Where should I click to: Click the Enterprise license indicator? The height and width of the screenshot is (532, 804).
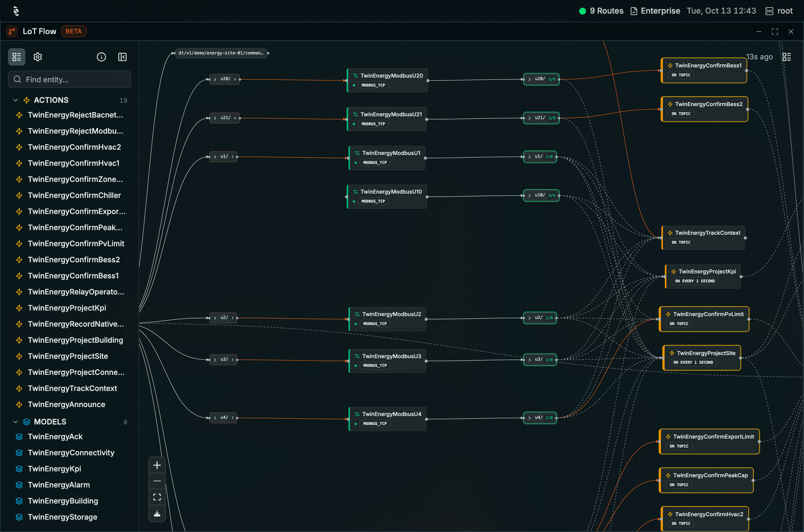click(655, 11)
